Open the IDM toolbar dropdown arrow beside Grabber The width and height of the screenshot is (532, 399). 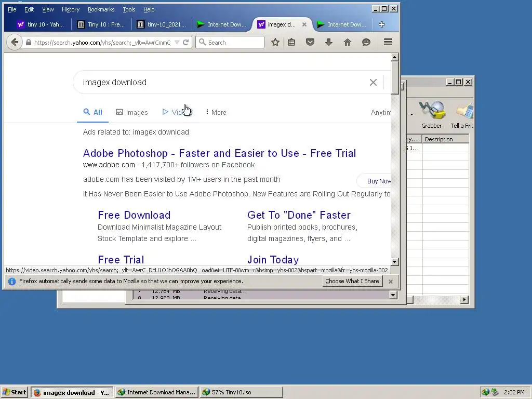click(411, 114)
